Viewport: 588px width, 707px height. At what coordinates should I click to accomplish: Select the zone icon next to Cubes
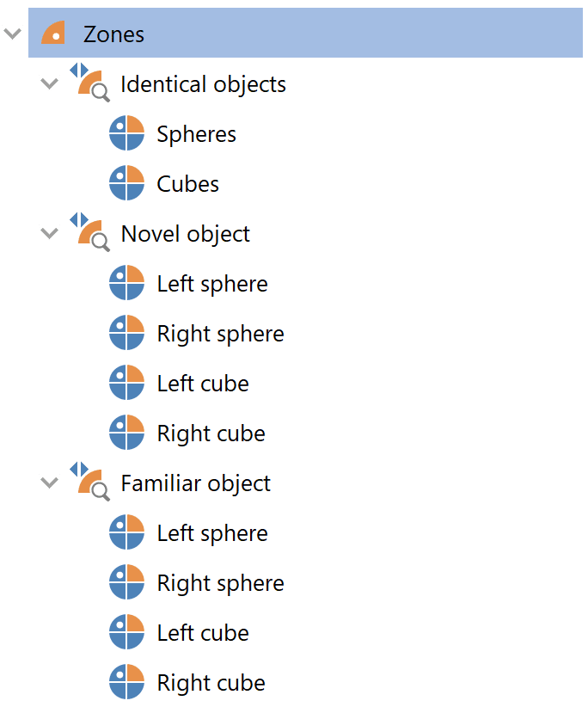[126, 183]
